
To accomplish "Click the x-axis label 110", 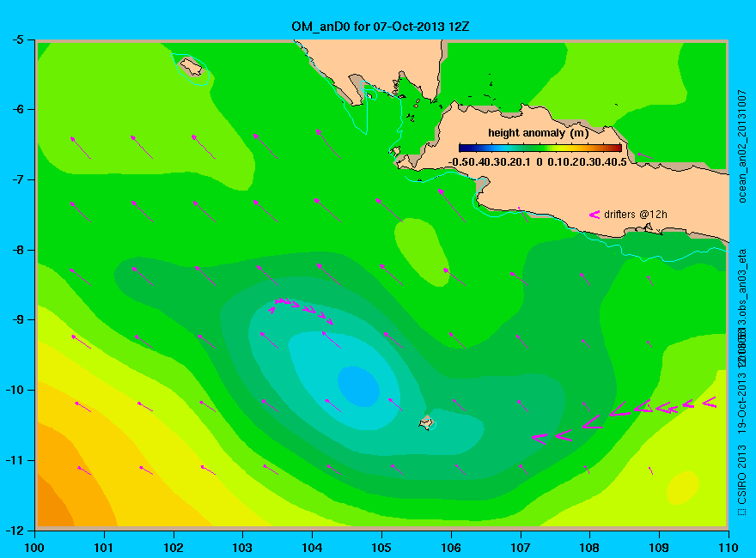I will pyautogui.click(x=728, y=548).
